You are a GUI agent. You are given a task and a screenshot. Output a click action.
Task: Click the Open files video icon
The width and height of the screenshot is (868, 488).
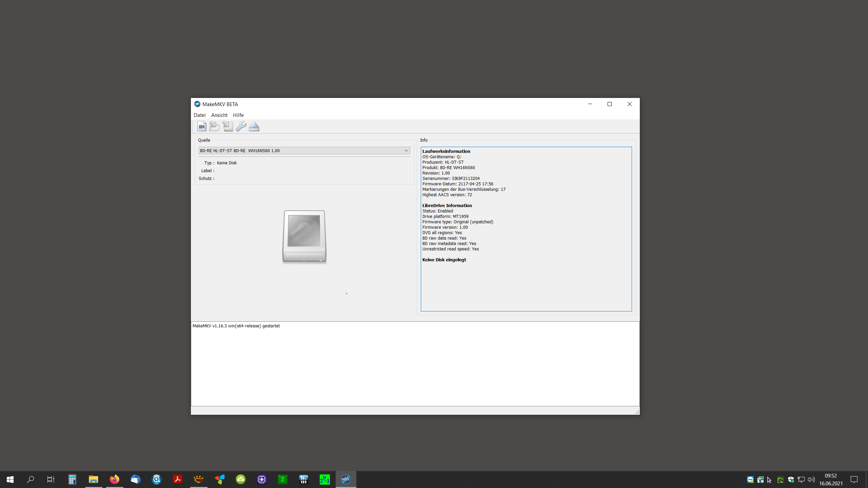(202, 126)
